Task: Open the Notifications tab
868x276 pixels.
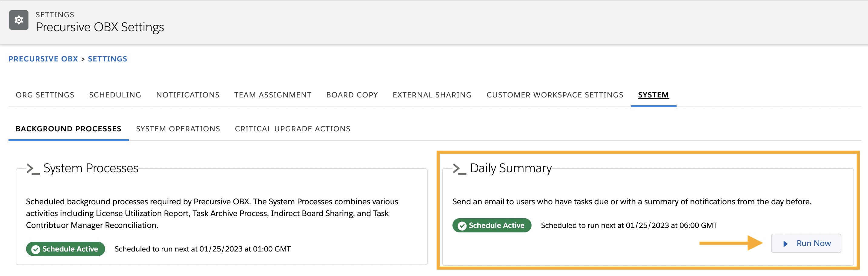Action: (x=188, y=95)
